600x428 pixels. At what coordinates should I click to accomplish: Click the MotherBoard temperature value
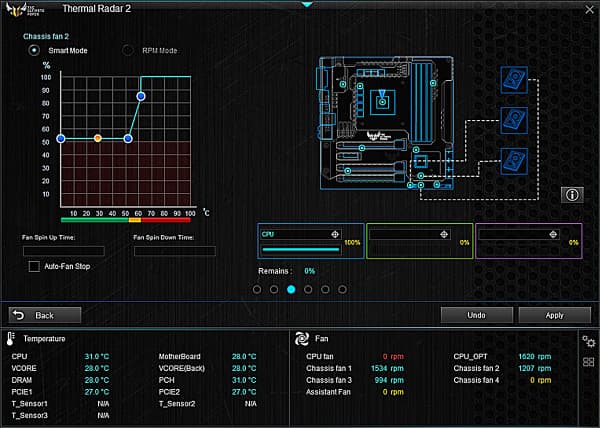(x=244, y=356)
